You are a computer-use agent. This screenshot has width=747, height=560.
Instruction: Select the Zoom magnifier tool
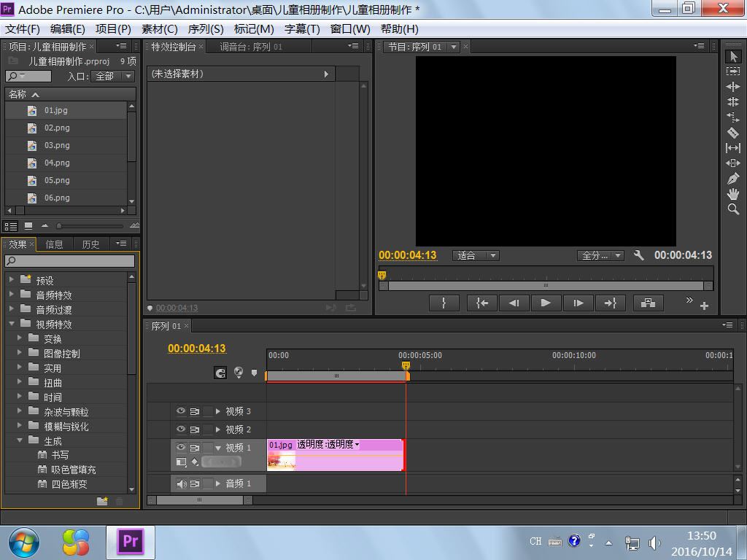[733, 209]
